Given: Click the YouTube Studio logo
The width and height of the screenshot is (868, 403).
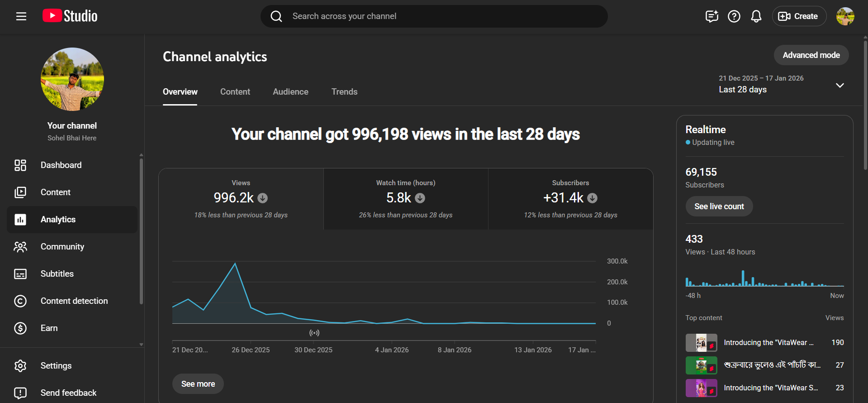Looking at the screenshot, I should 70,16.
